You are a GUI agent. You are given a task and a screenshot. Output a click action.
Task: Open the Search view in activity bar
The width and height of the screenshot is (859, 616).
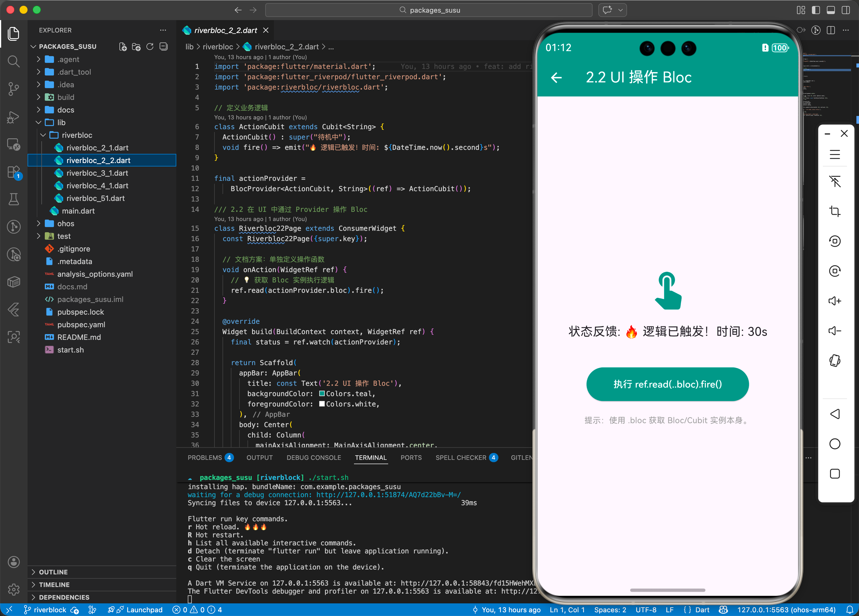click(x=13, y=61)
